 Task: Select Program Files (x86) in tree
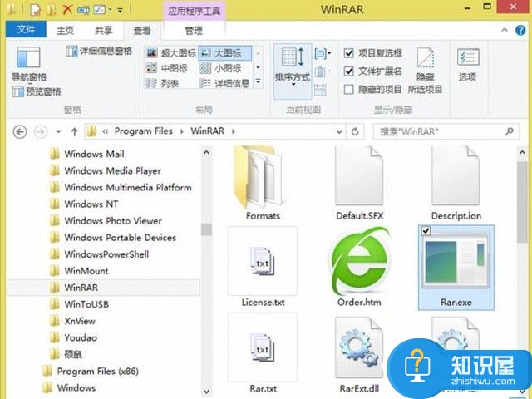97,372
